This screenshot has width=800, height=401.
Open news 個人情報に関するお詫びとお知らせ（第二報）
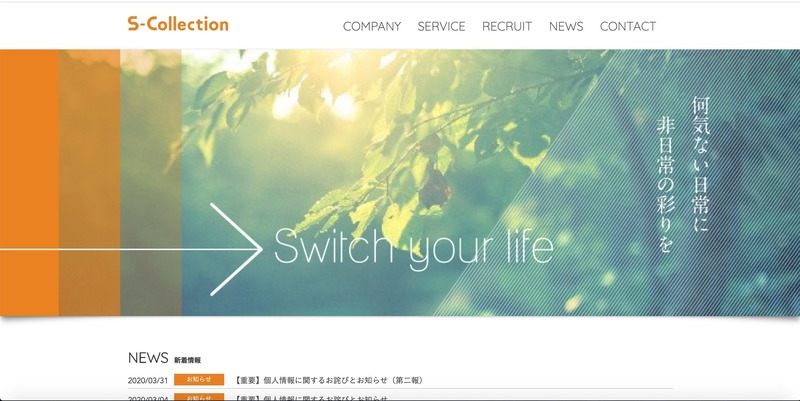329,380
